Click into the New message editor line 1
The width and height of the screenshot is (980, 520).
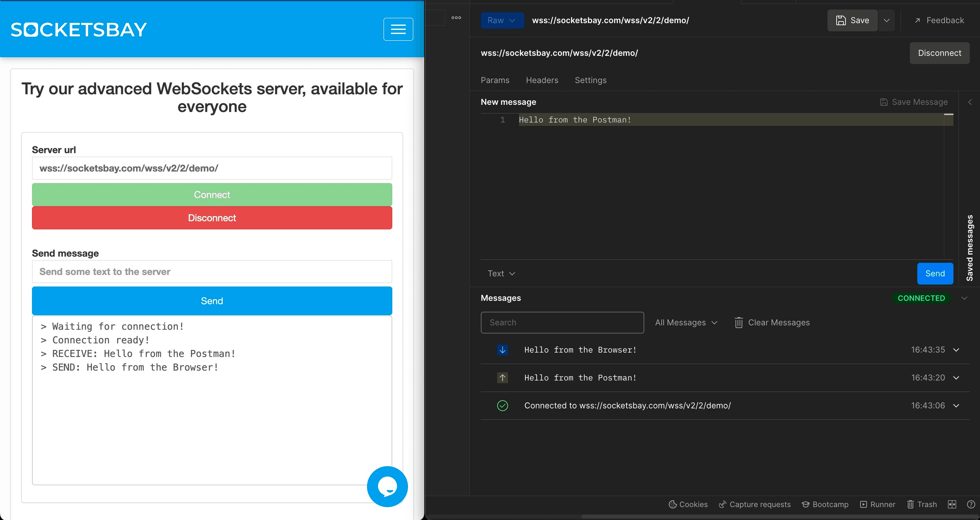pos(730,120)
